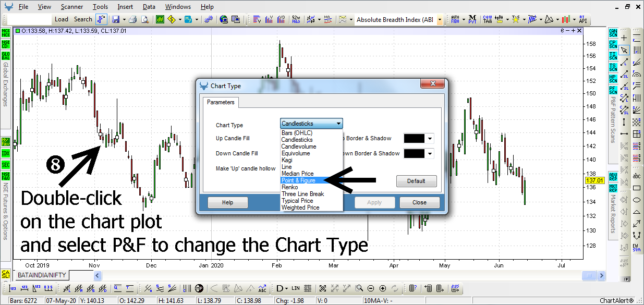Click the Up Border & Shadow black swatch
644x305 pixels.
tap(415, 139)
